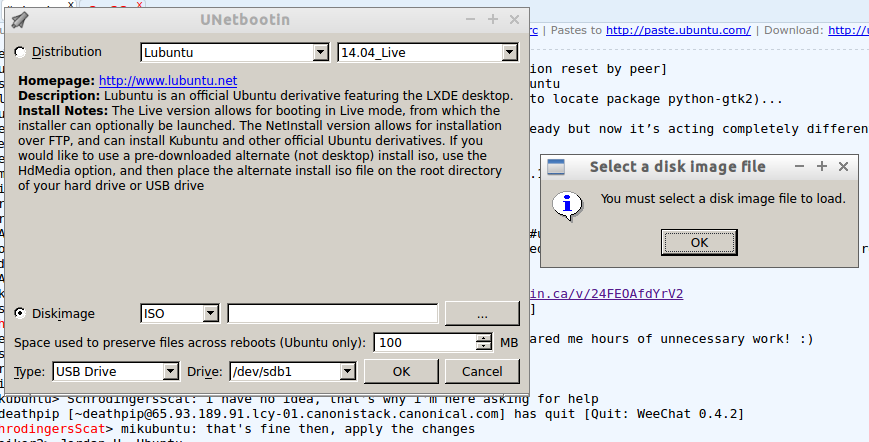
Task: Click the 'Homepage:' label in UNetbootin
Action: click(57, 81)
